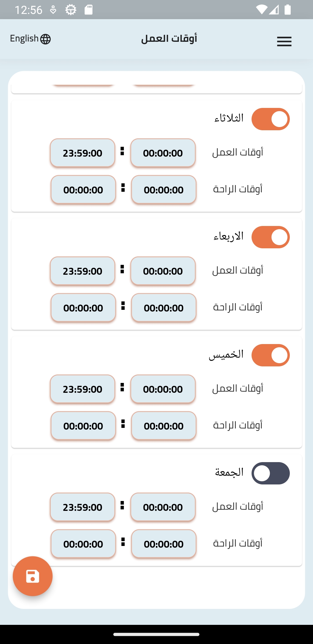Tap the SD card status bar icon
This screenshot has width=313, height=644.
click(x=88, y=10)
